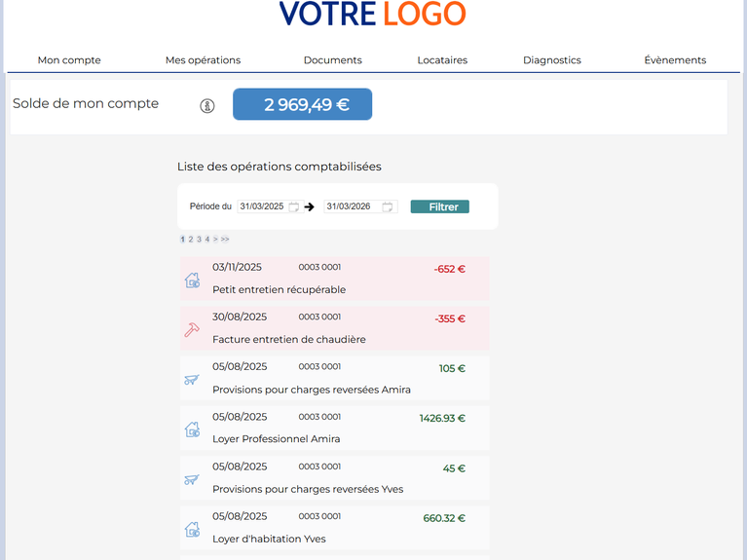The width and height of the screenshot is (747, 560).
Task: Click house icon for Loyer d'habitation Yves
Action: point(193,529)
